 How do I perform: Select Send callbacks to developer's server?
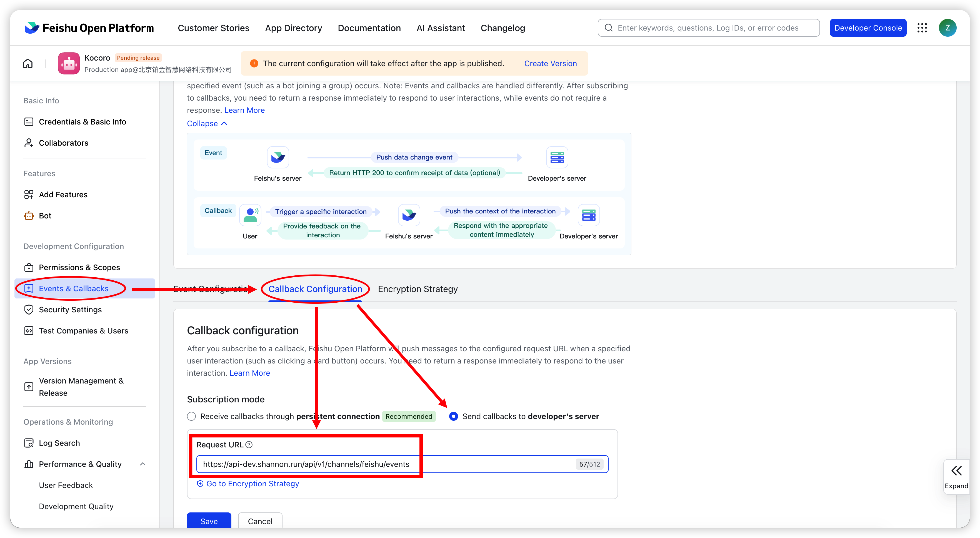pos(454,416)
